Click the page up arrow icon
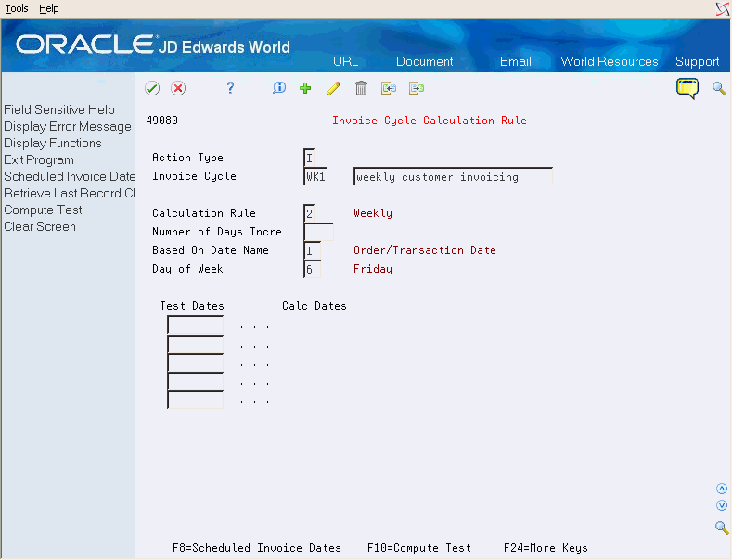 click(722, 489)
